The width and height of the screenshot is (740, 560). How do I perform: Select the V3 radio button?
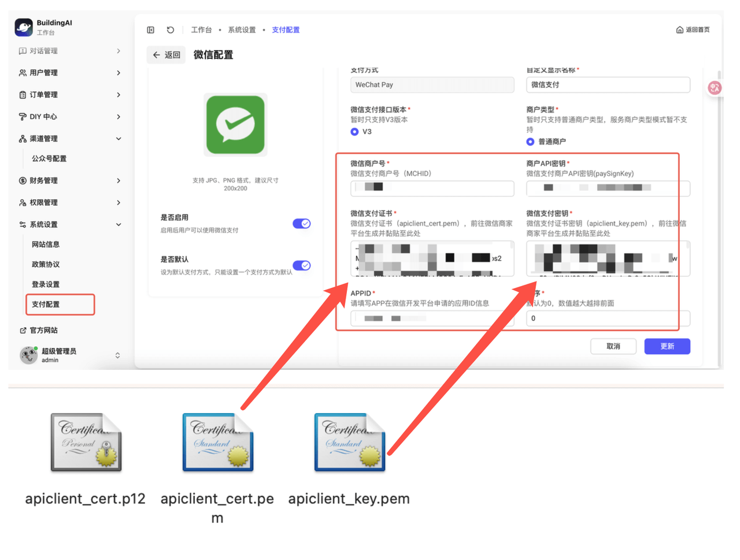click(x=354, y=132)
